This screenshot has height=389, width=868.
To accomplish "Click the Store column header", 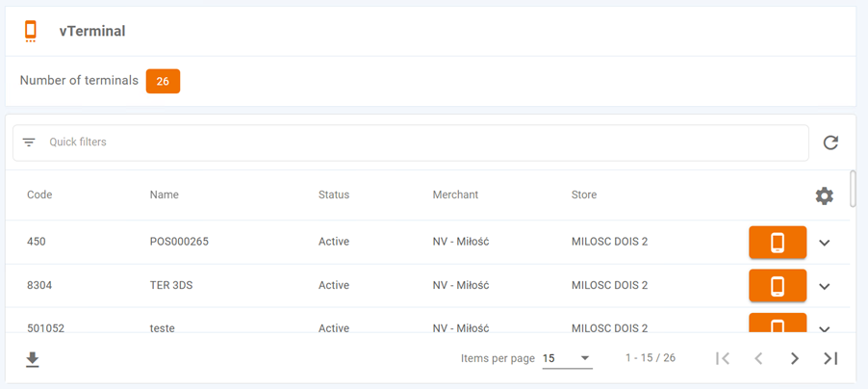I will pyautogui.click(x=584, y=194).
